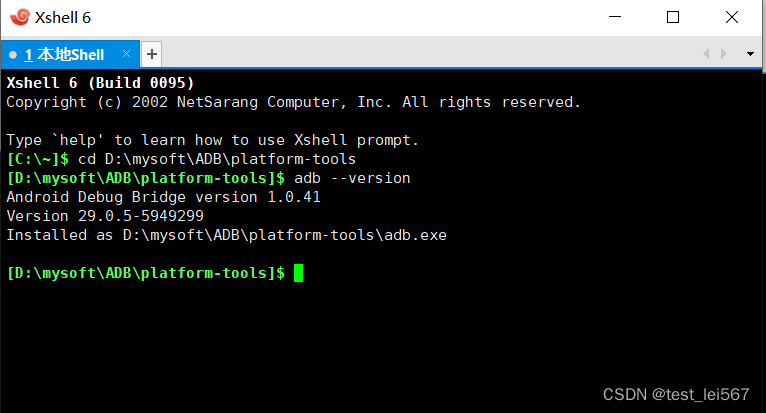
Task: Expand the tab list dropdown arrow
Action: (x=750, y=54)
